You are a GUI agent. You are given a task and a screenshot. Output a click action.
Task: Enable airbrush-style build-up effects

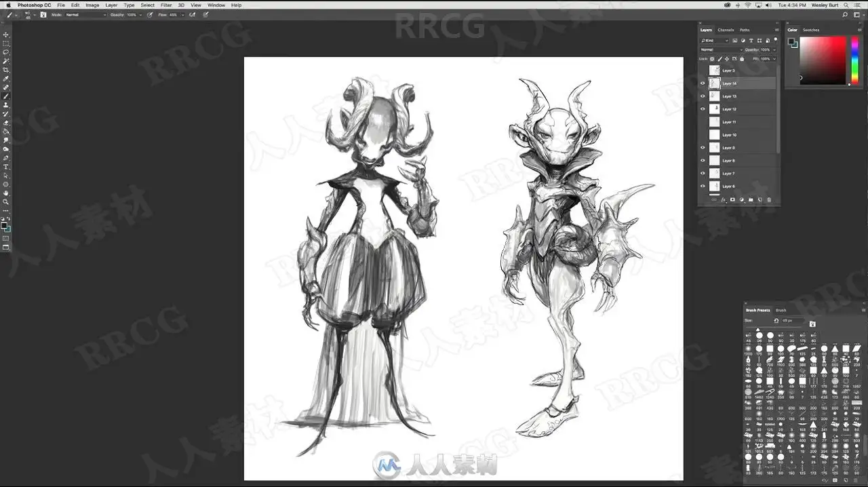192,14
